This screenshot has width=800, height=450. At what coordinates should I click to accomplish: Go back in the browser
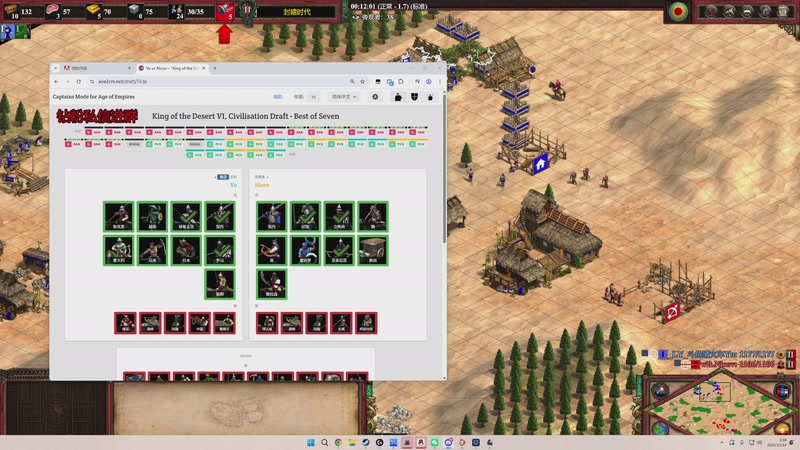(57, 81)
